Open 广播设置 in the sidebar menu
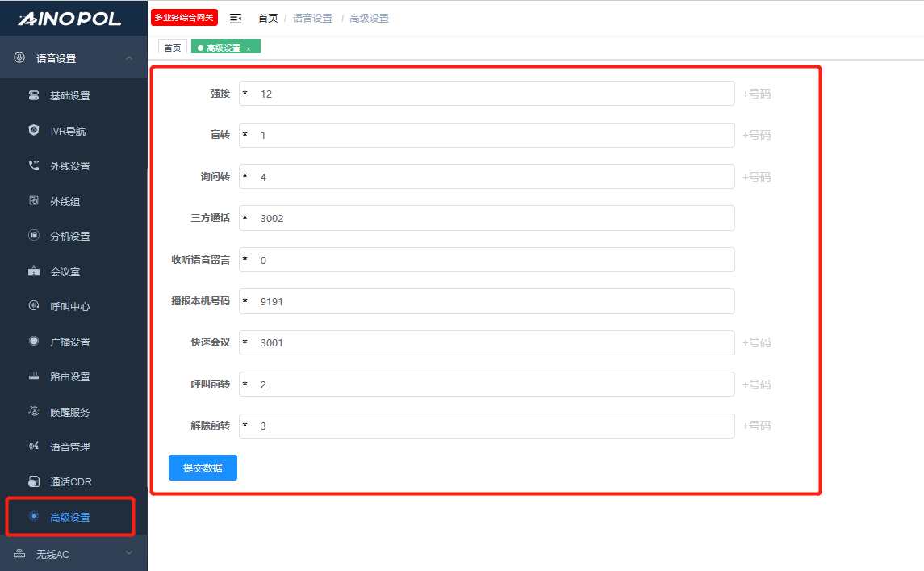Viewport: 924px width, 571px height. [x=70, y=342]
